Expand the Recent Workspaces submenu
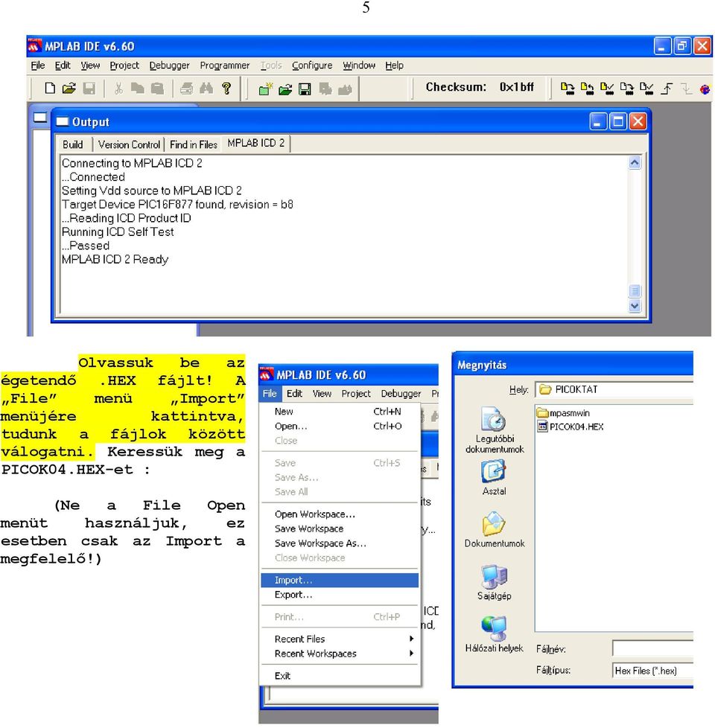The width and height of the screenshot is (715, 728). (x=340, y=654)
